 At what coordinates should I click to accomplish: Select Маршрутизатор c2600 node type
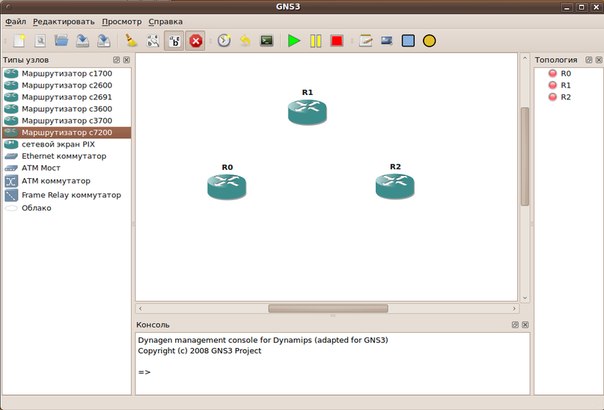(x=67, y=85)
